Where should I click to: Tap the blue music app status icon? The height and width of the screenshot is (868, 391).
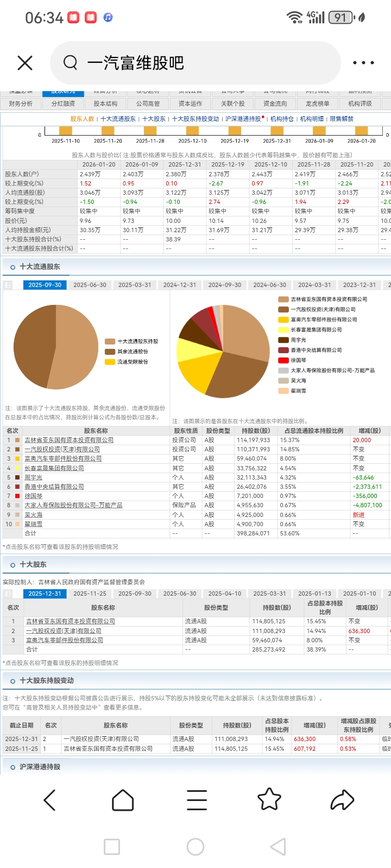point(108,17)
